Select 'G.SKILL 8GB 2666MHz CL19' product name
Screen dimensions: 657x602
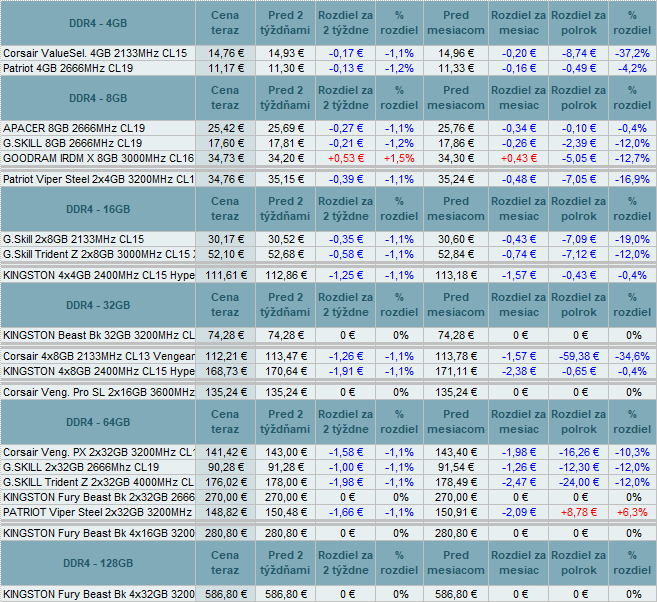(x=72, y=144)
